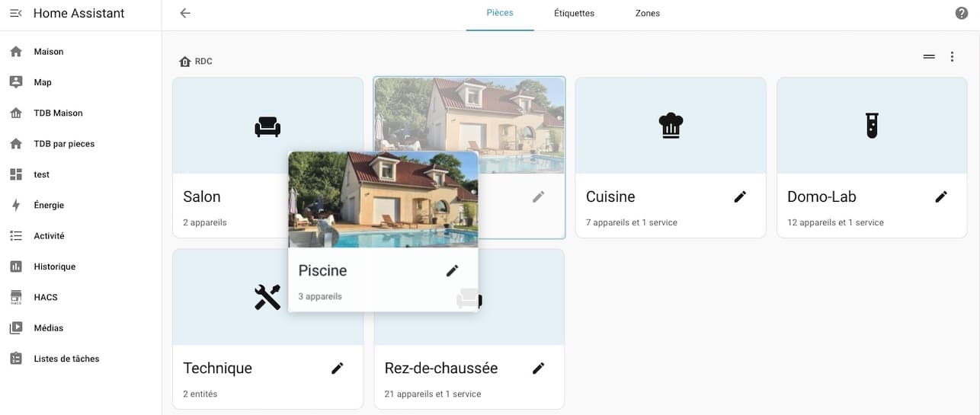Click the RDC floor reorder handle
This screenshot has height=415, width=980.
click(x=929, y=56)
